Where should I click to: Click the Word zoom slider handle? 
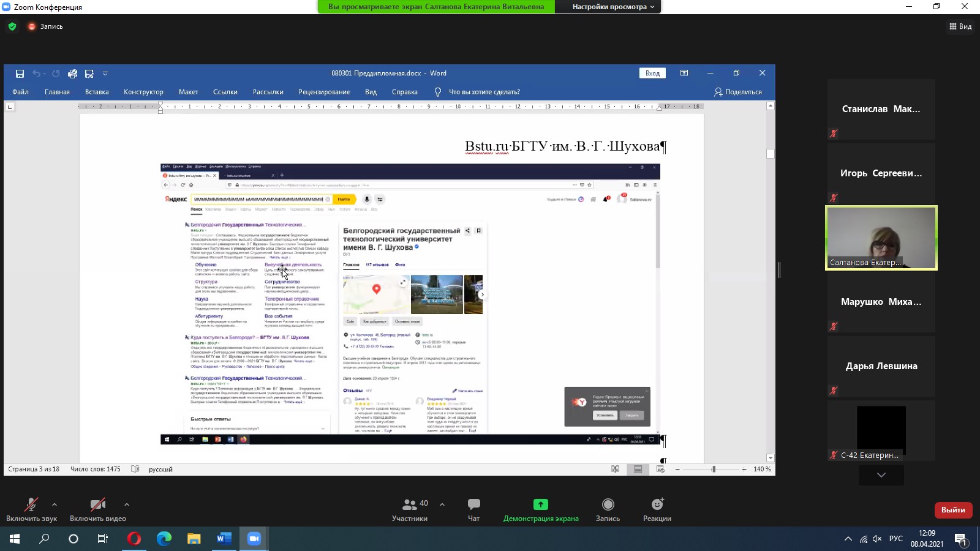click(x=714, y=469)
